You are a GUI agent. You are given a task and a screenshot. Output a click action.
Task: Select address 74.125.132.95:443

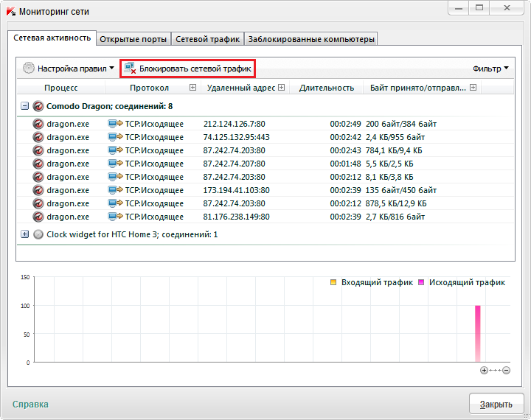(237, 137)
